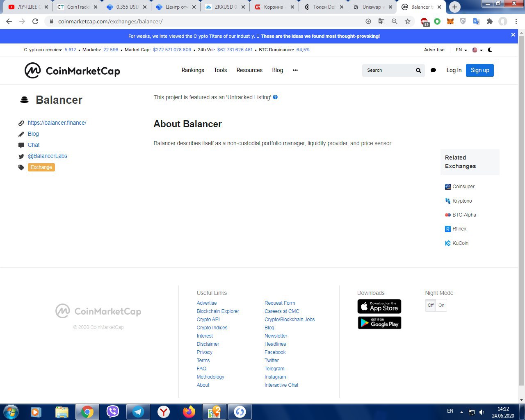Open the Blockchain Explorer footer link

[x=218, y=311]
